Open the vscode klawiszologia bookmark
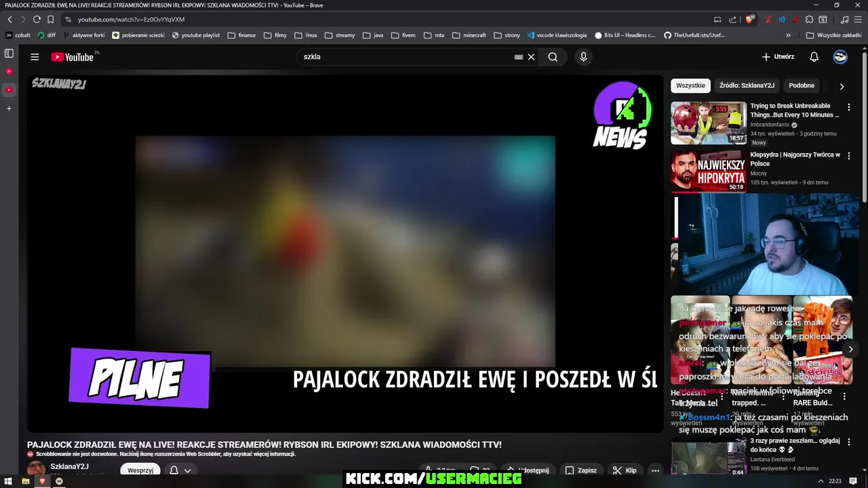 [557, 35]
